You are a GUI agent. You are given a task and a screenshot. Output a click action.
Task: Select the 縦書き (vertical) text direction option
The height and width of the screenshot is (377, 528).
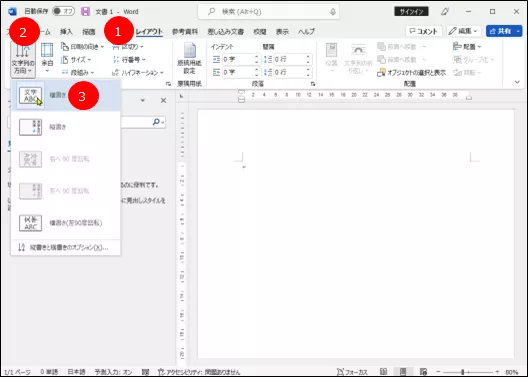click(x=66, y=127)
